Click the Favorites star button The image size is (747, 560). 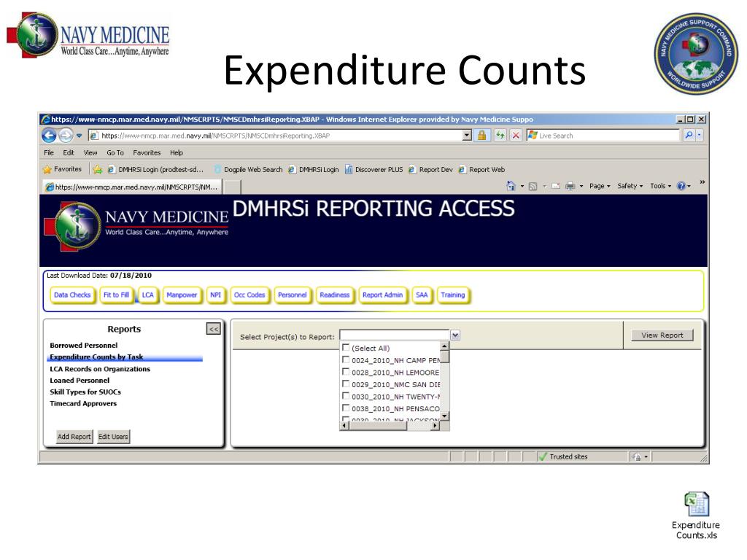click(x=63, y=169)
